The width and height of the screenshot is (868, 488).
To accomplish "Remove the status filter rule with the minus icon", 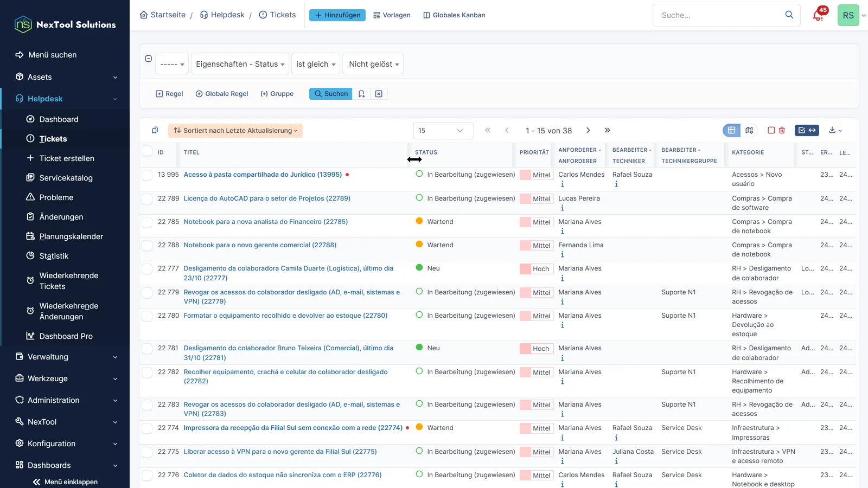I will click(148, 59).
